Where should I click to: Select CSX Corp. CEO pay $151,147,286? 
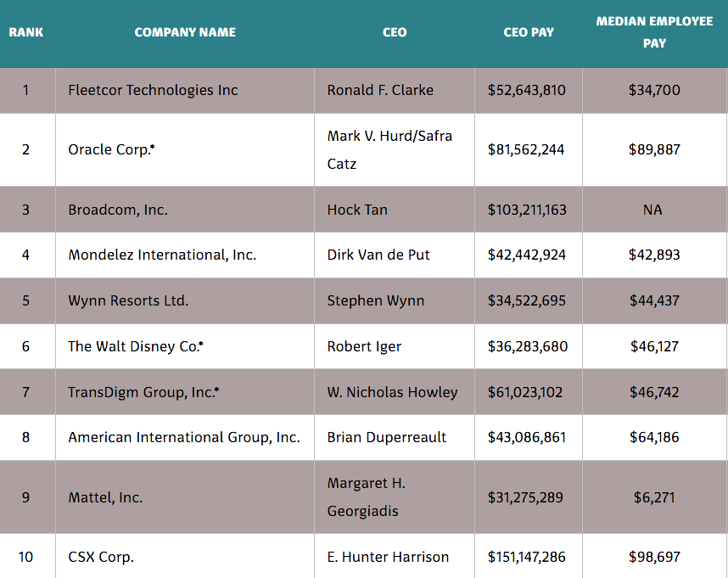[526, 557]
